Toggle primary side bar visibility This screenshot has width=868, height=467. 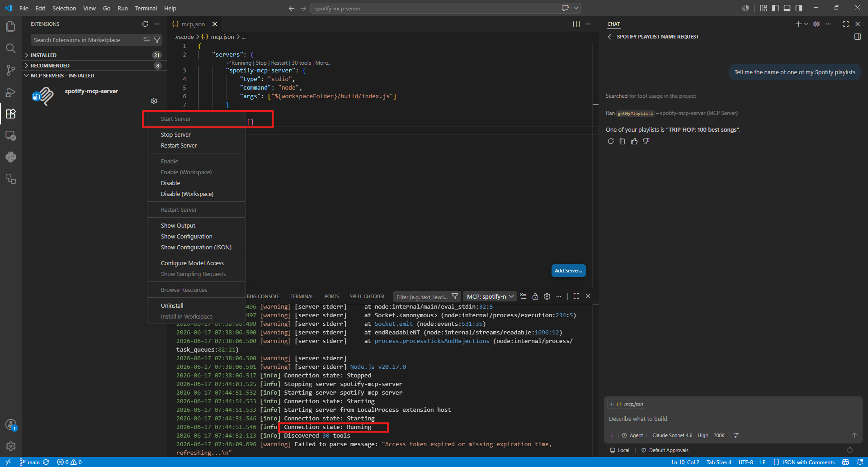[x=775, y=8]
